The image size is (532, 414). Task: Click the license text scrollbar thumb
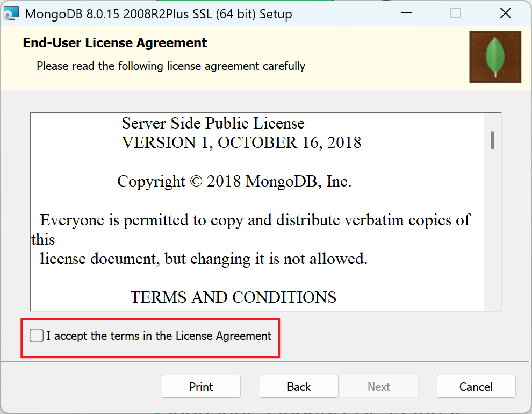point(492,140)
